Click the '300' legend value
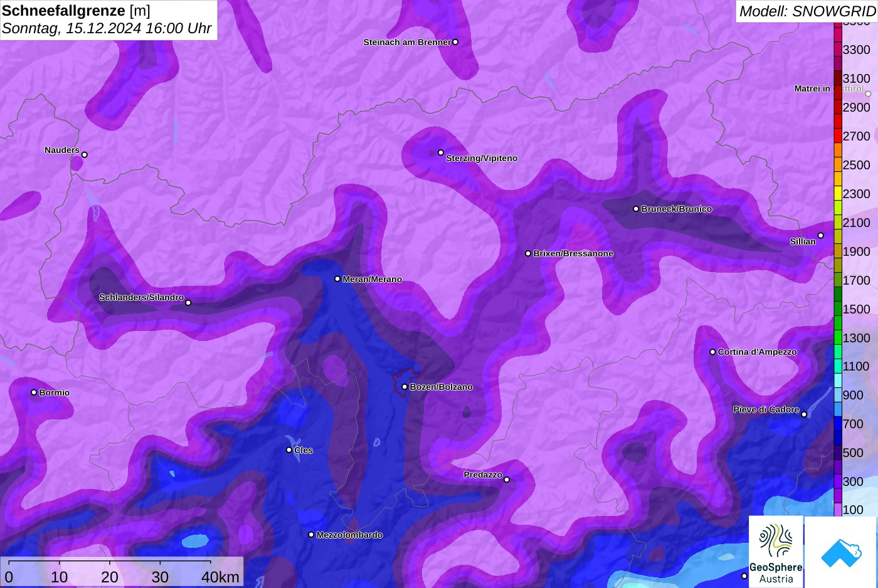The image size is (878, 588). click(853, 481)
